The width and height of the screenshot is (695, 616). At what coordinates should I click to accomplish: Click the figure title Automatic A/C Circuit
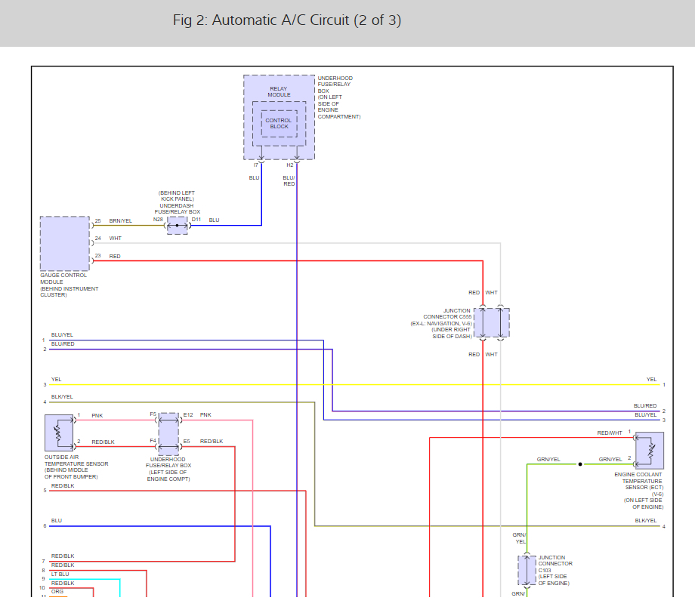[x=287, y=20]
